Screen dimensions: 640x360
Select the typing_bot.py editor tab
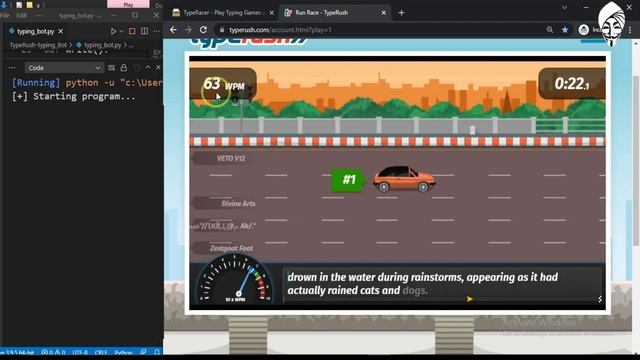pos(35,31)
